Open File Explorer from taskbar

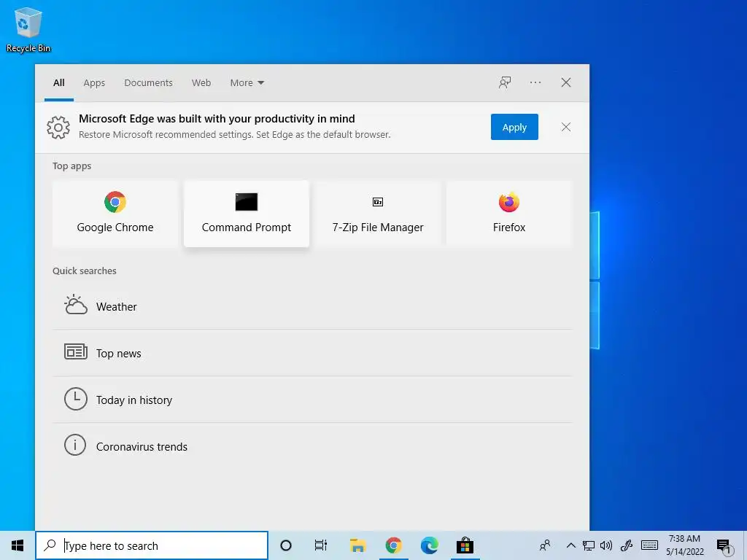tap(357, 545)
